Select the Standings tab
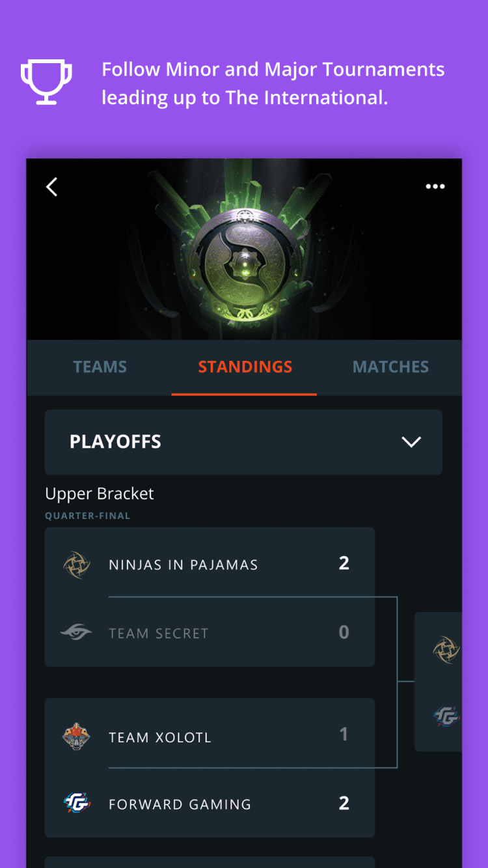 tap(245, 367)
